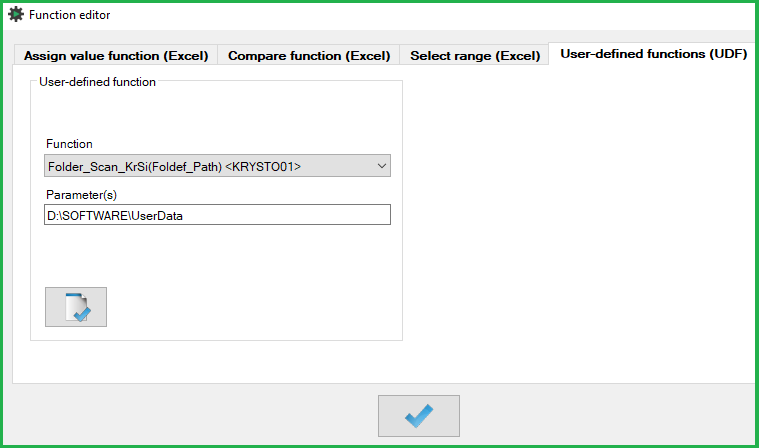Focus the Parameter(s) input field
This screenshot has width=759, height=448.
[217, 215]
